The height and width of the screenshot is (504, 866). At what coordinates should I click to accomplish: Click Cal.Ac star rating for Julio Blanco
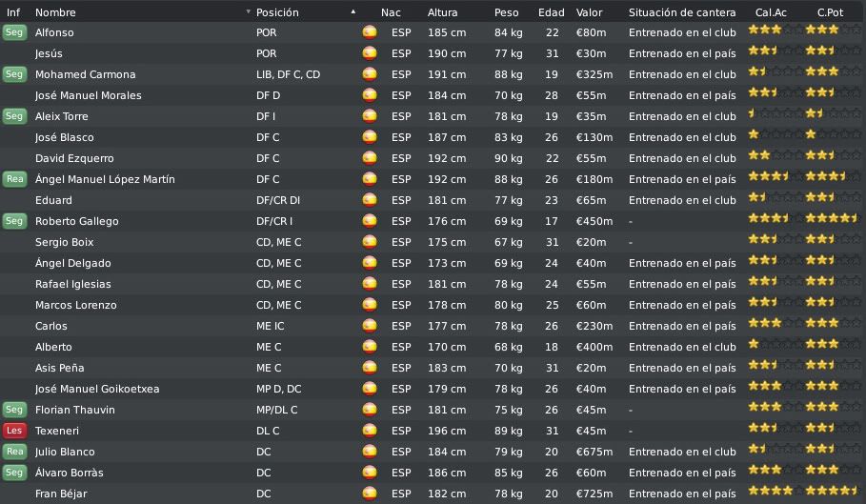[775, 449]
